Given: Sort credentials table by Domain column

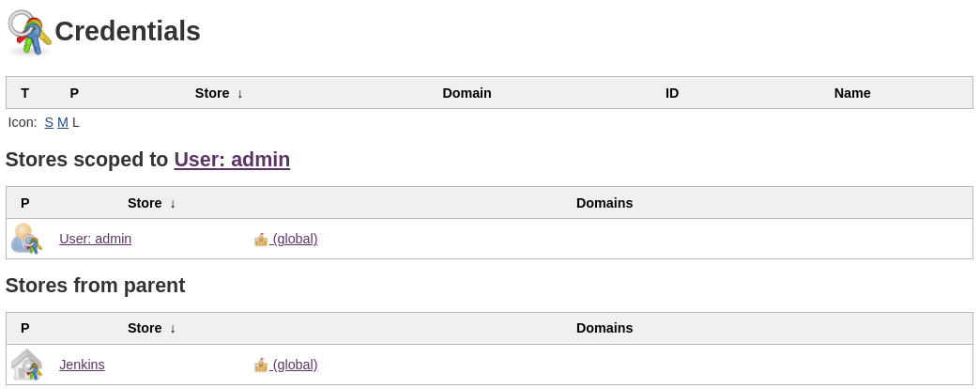Looking at the screenshot, I should [x=467, y=93].
